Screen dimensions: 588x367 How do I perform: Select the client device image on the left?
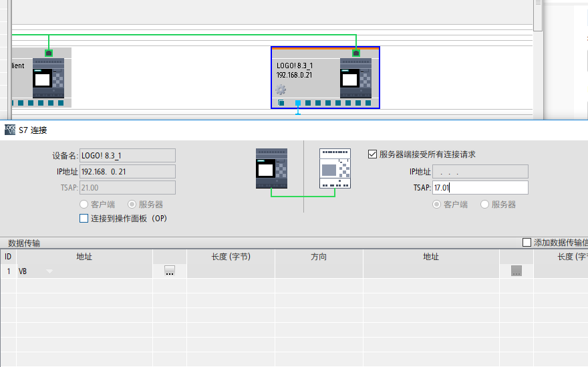[x=48, y=78]
